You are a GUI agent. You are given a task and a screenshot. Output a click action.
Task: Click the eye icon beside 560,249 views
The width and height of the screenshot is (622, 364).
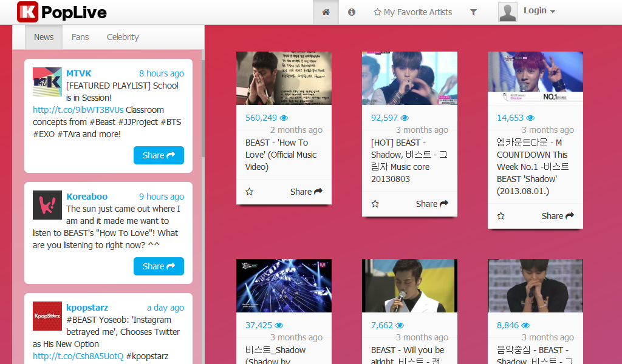(x=284, y=118)
